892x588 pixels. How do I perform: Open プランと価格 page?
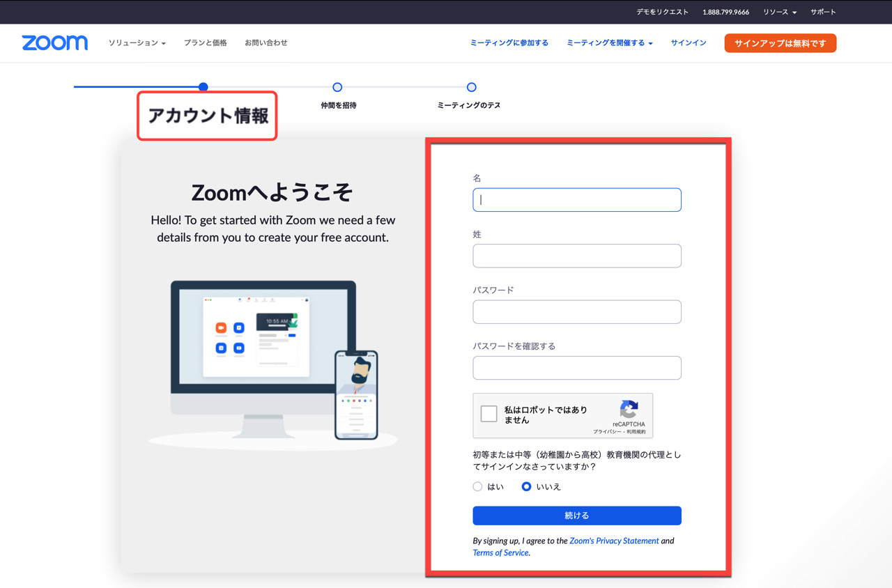[206, 42]
